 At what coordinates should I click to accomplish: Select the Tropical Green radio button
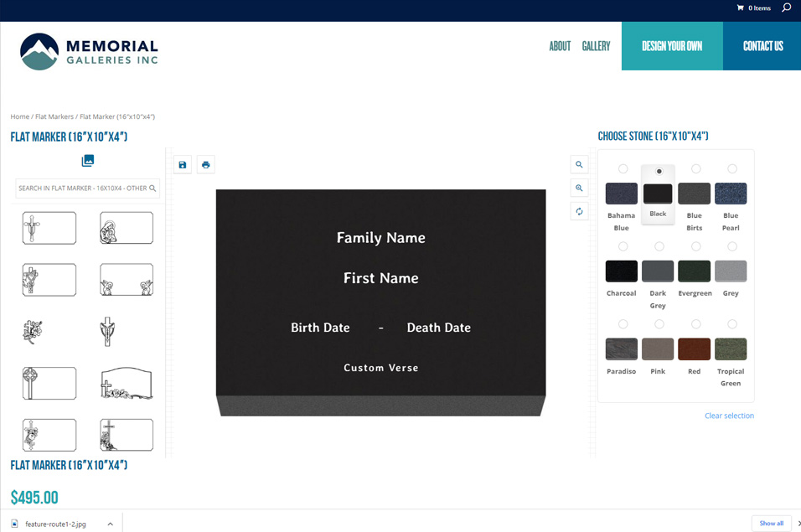(x=731, y=324)
